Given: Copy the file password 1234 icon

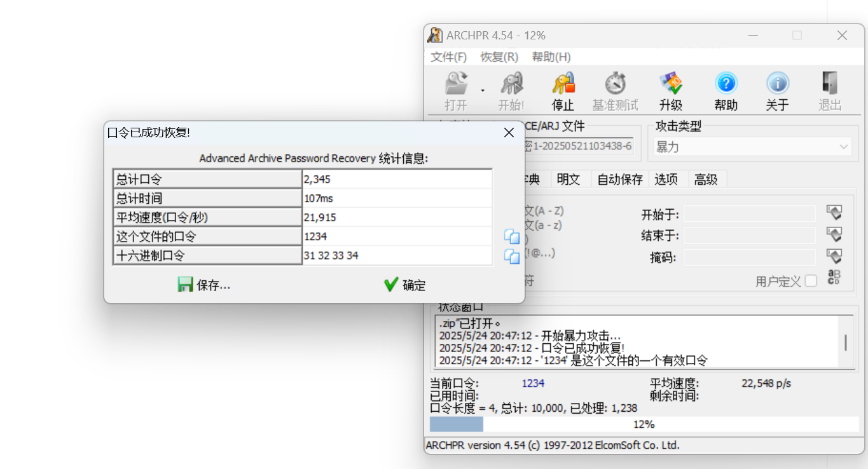Looking at the screenshot, I should coord(512,236).
